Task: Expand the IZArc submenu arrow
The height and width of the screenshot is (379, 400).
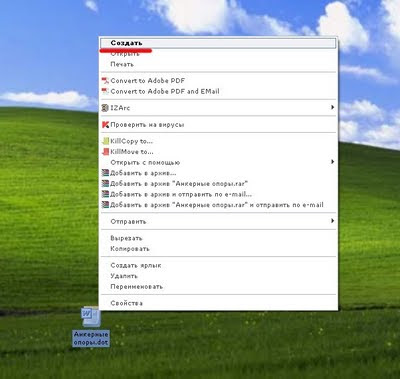Action: [x=332, y=107]
